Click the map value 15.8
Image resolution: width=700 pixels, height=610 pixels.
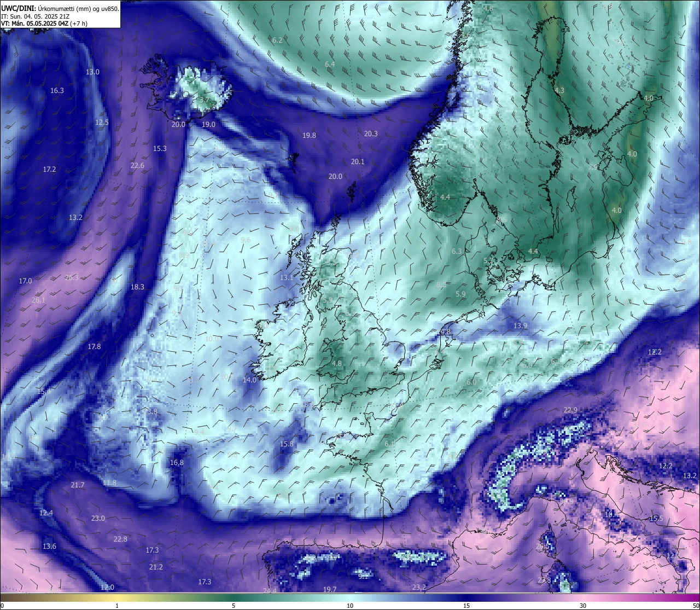click(x=287, y=444)
